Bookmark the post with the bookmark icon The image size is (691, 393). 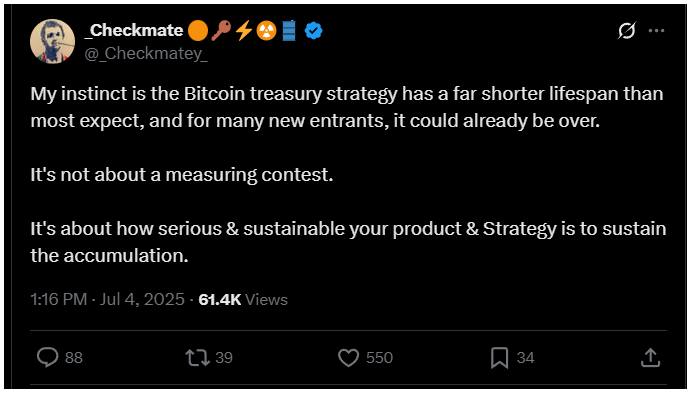click(x=499, y=358)
